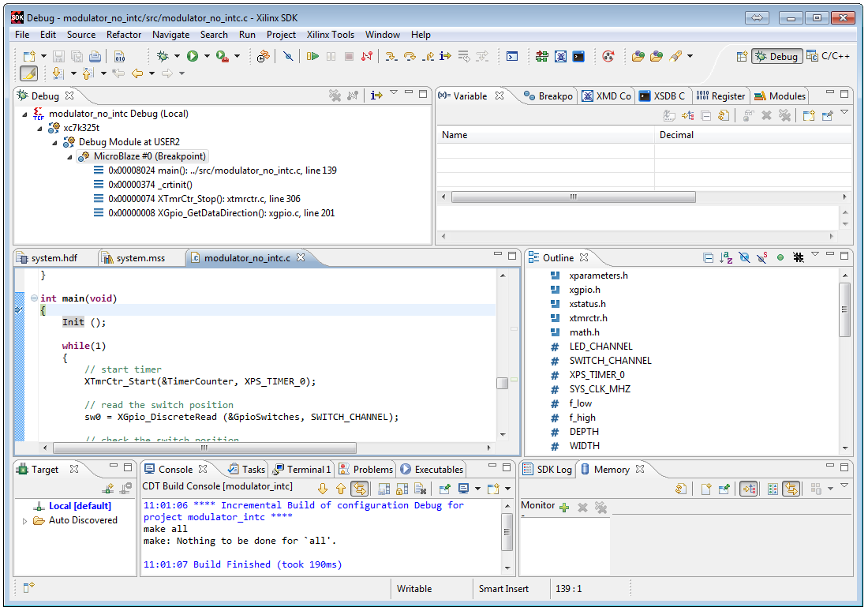
Task: Click the Console vertical scrollbar thumb
Action: click(507, 532)
